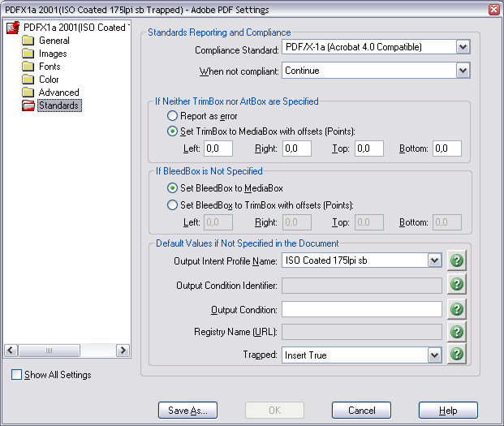Choose Report as error option

click(172, 116)
